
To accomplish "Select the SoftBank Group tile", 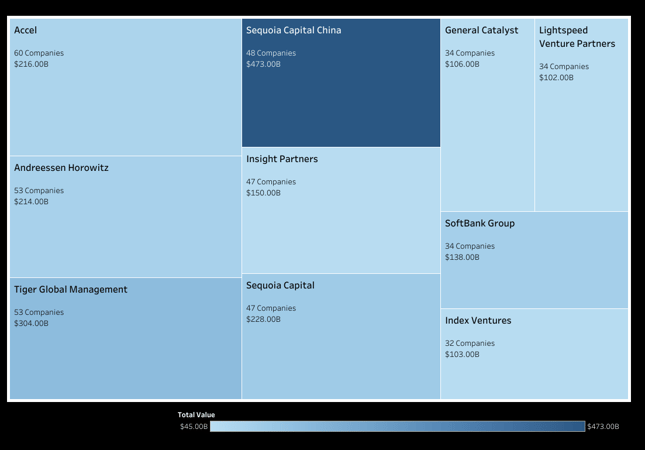I will 535,260.
